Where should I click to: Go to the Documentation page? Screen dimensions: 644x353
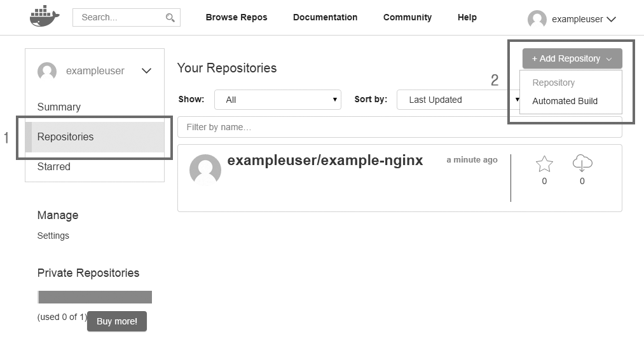point(325,17)
